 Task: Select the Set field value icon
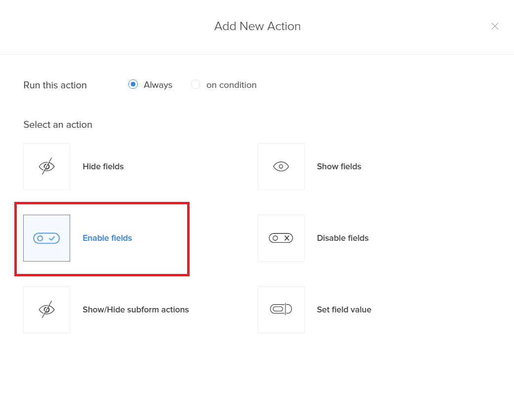281,310
